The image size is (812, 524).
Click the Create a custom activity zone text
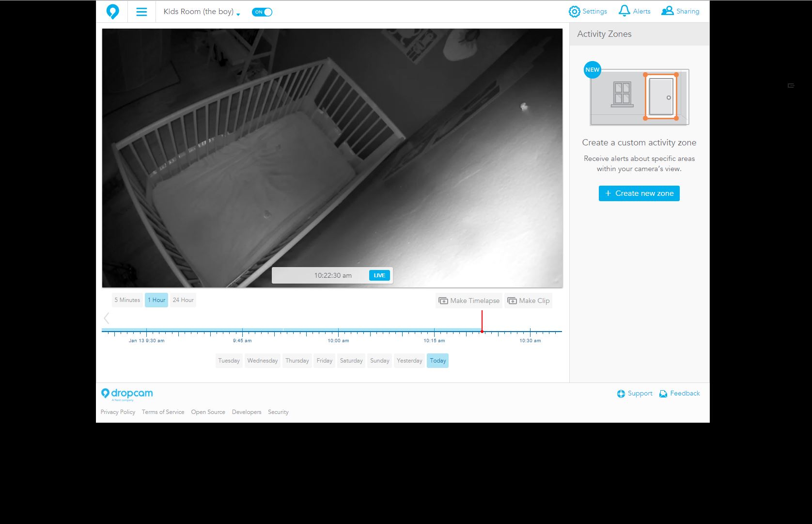click(639, 143)
